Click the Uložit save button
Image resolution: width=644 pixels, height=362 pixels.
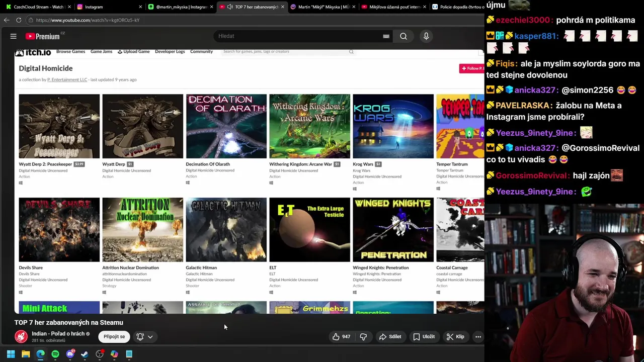424,337
